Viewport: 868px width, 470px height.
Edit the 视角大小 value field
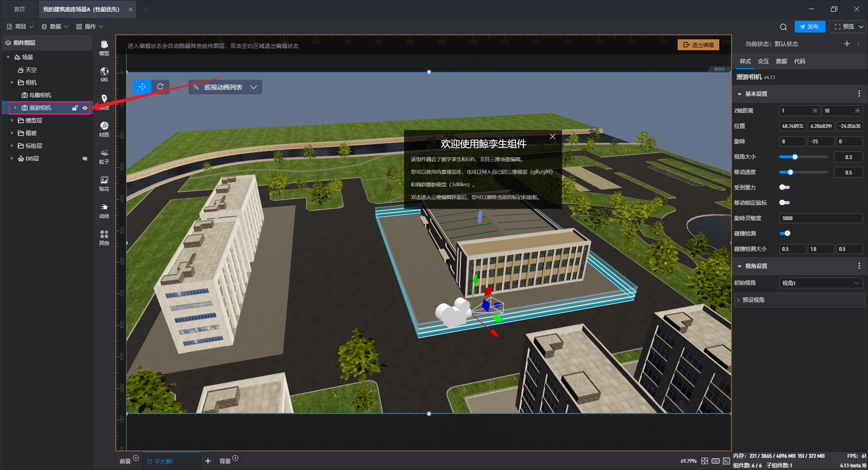(849, 157)
